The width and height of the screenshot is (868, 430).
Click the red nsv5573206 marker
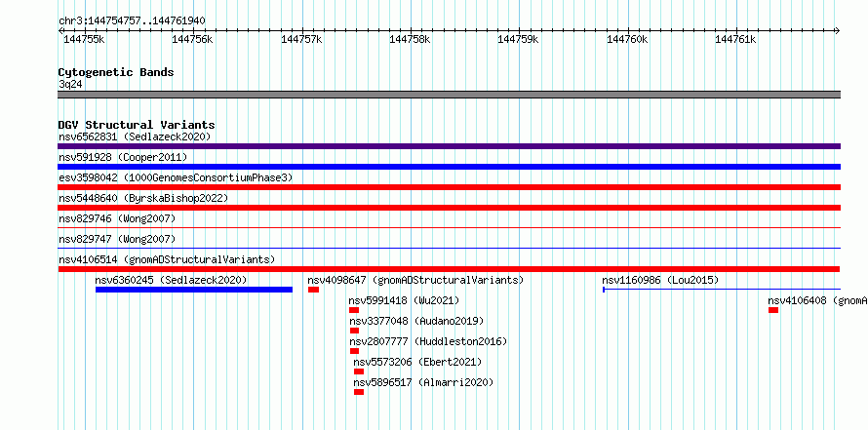tap(359, 371)
